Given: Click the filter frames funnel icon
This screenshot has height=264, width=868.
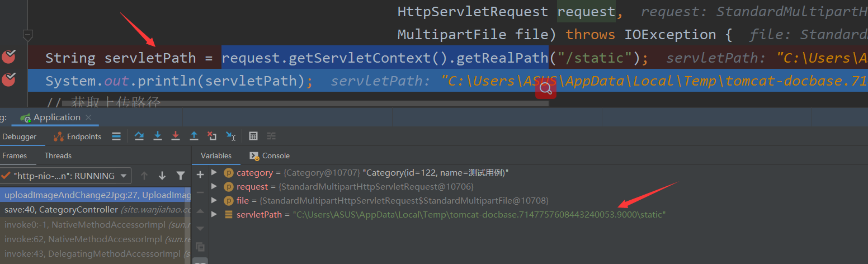Looking at the screenshot, I should tap(181, 176).
